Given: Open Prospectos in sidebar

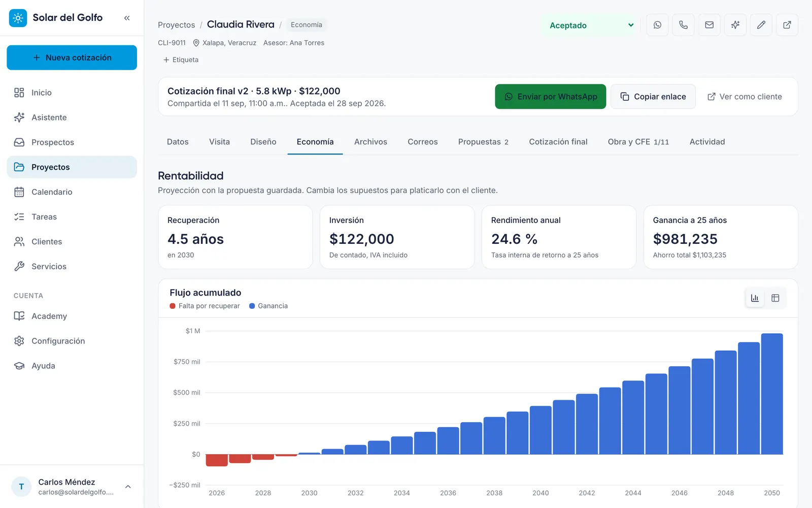Looking at the screenshot, I should pyautogui.click(x=72, y=142).
